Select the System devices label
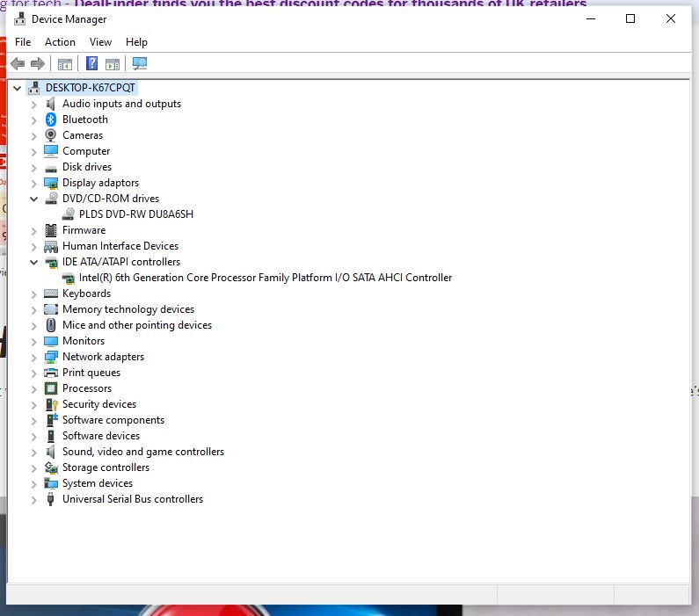This screenshot has width=699, height=616. 98,483
